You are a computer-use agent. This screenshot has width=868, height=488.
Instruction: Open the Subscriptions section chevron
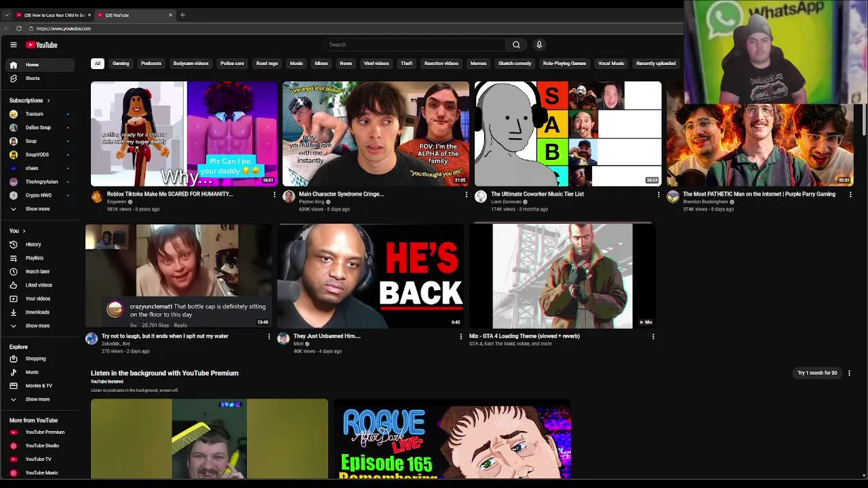tap(48, 100)
